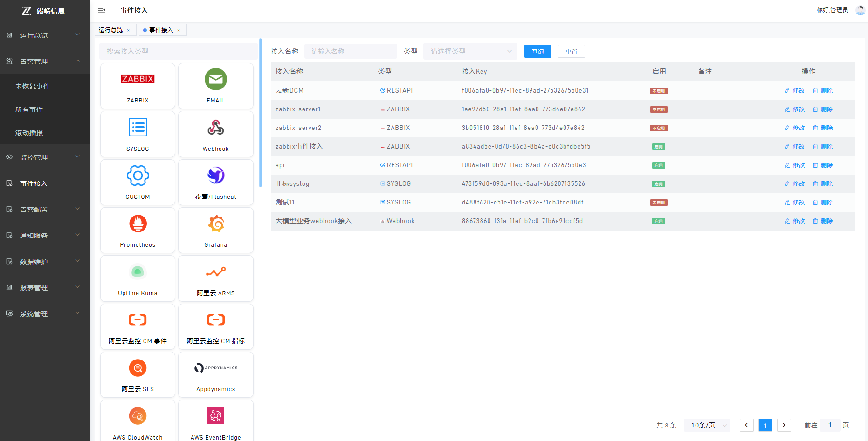Screen dimensions: 868x441
Task: Go to the next page arrow
Action: click(x=784, y=425)
